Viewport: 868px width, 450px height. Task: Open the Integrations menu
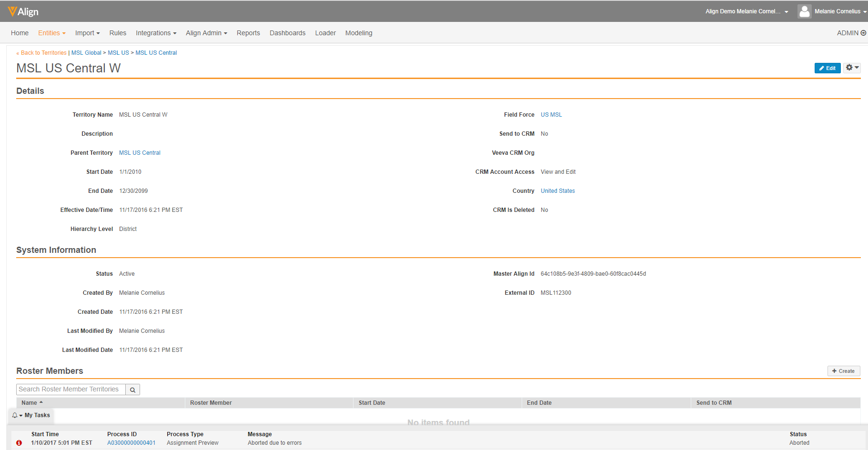click(156, 33)
